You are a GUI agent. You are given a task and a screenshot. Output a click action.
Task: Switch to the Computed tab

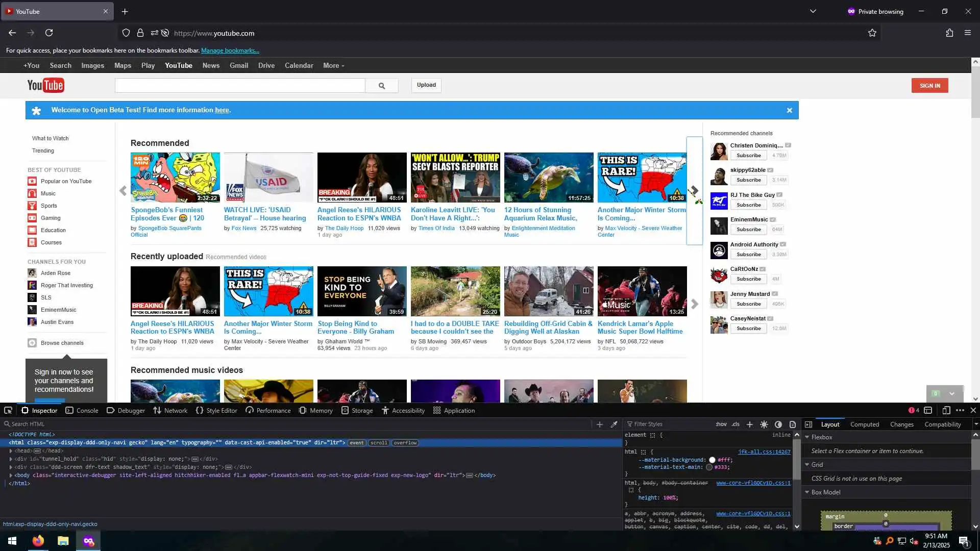click(864, 424)
